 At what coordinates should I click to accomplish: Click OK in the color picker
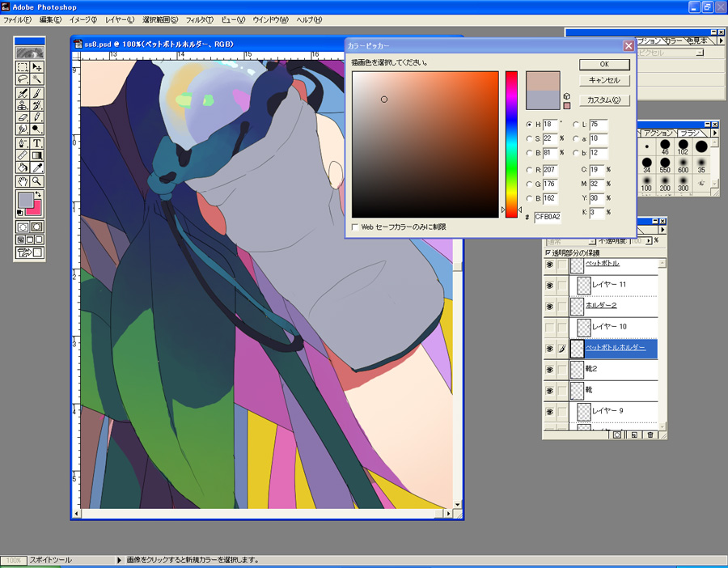pos(604,65)
